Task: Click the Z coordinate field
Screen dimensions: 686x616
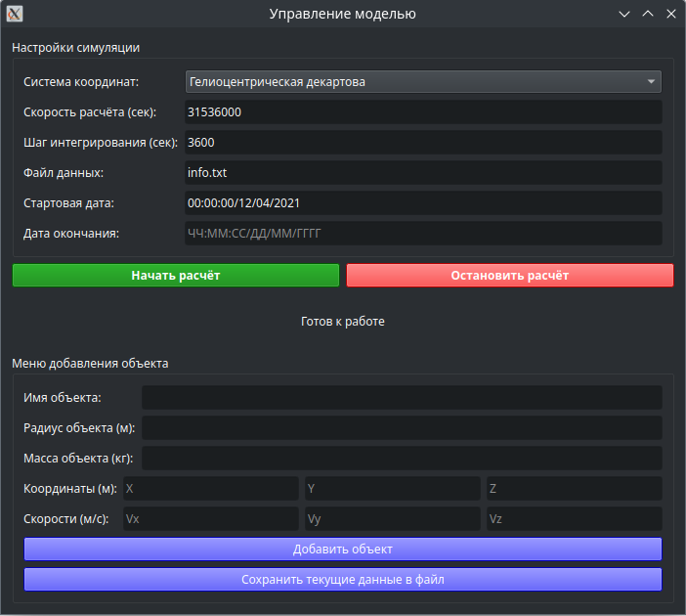Action: pyautogui.click(x=575, y=489)
